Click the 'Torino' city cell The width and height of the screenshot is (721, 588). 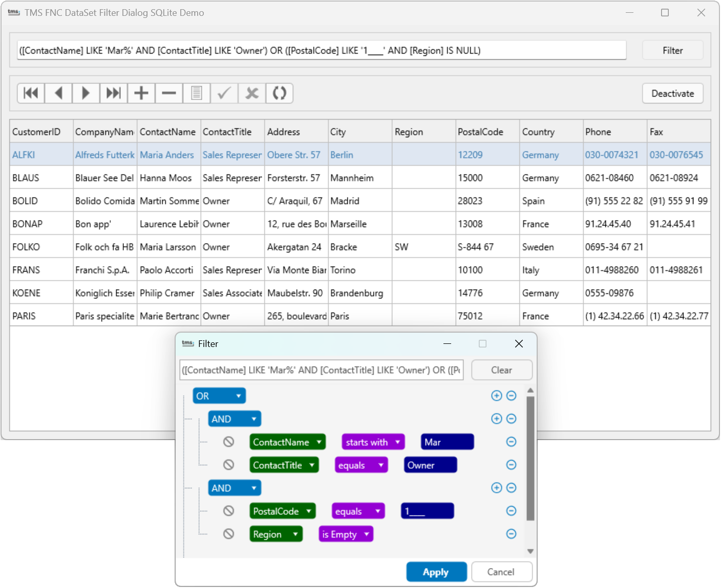tap(360, 270)
